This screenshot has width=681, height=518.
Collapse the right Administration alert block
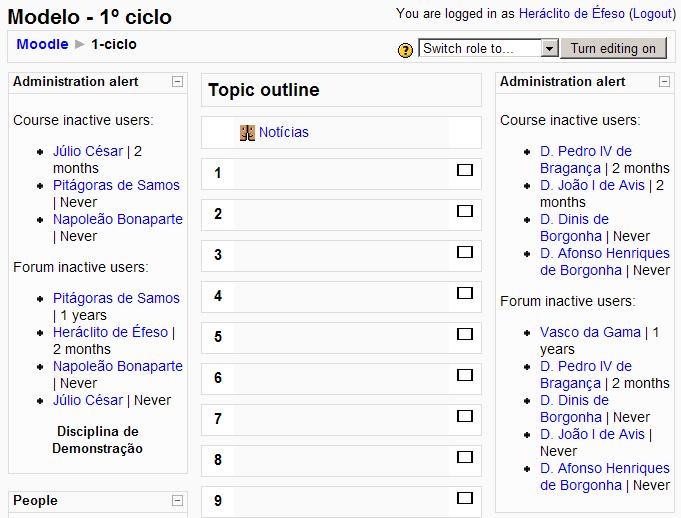(665, 82)
